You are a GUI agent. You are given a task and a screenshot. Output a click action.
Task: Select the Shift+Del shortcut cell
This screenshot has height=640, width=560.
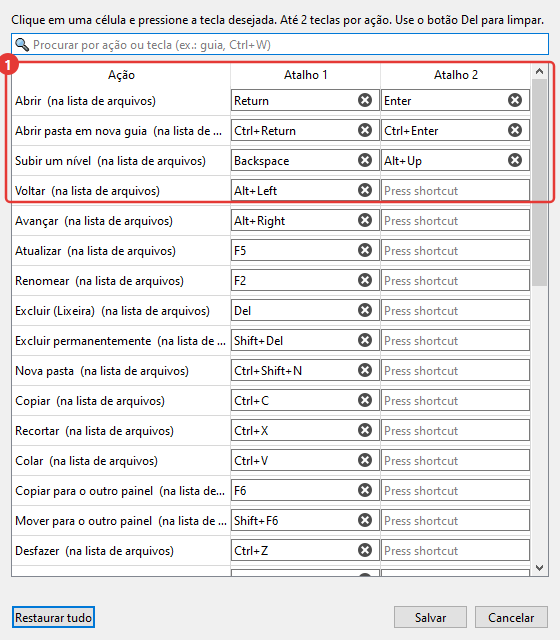[x=305, y=340]
